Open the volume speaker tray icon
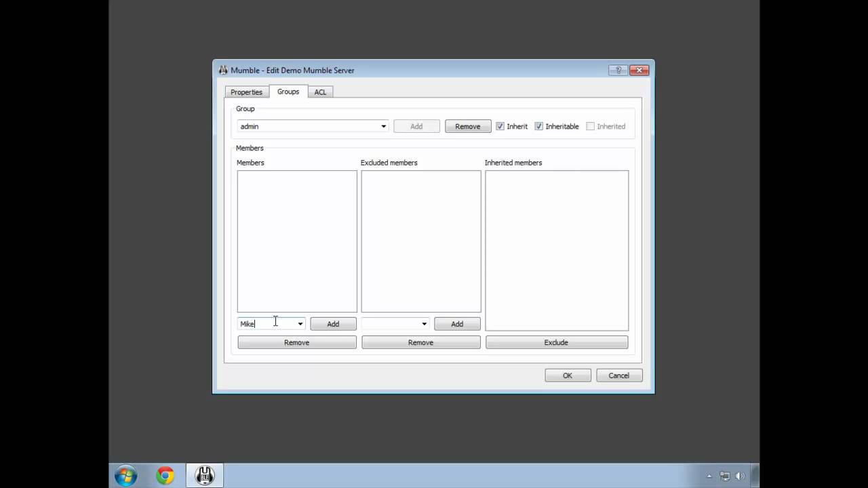Viewport: 868px width, 488px height. pyautogui.click(x=740, y=476)
